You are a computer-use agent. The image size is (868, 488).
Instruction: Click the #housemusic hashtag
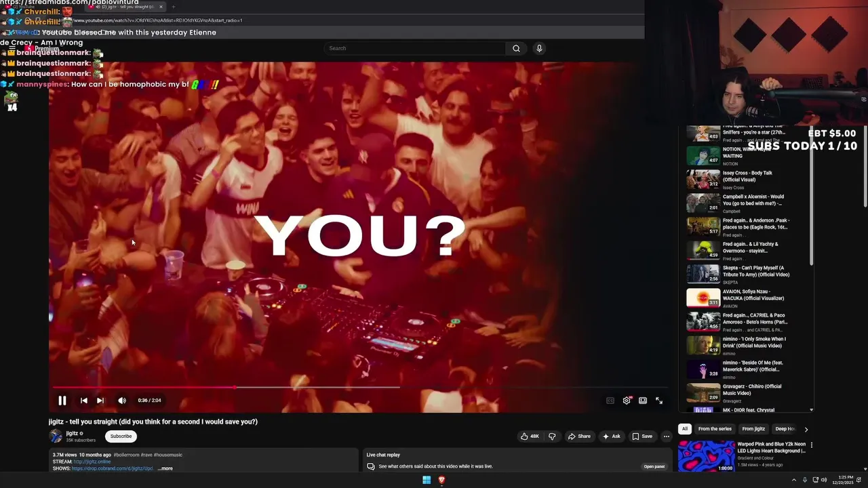167,455
